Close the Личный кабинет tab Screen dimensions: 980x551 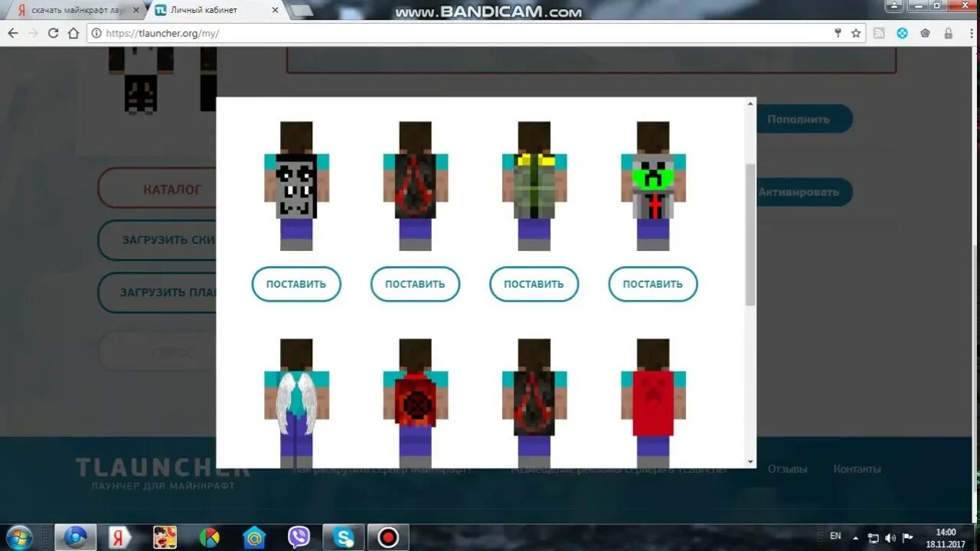274,11
